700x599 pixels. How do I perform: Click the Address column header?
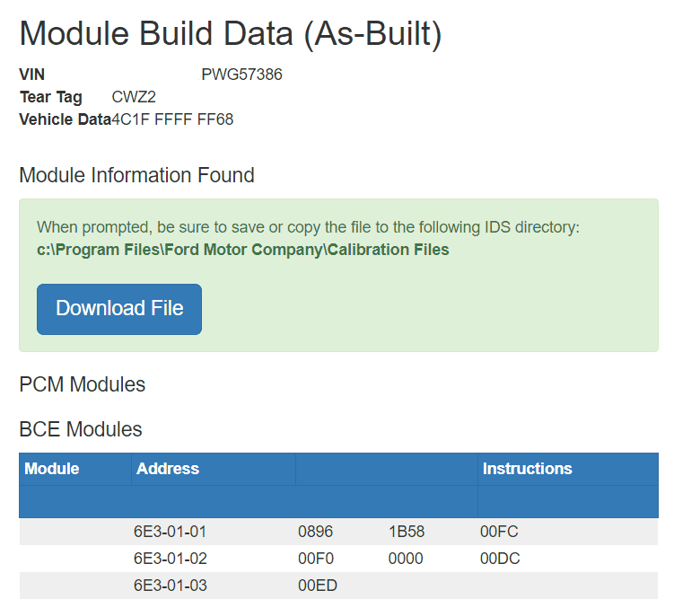(x=168, y=469)
